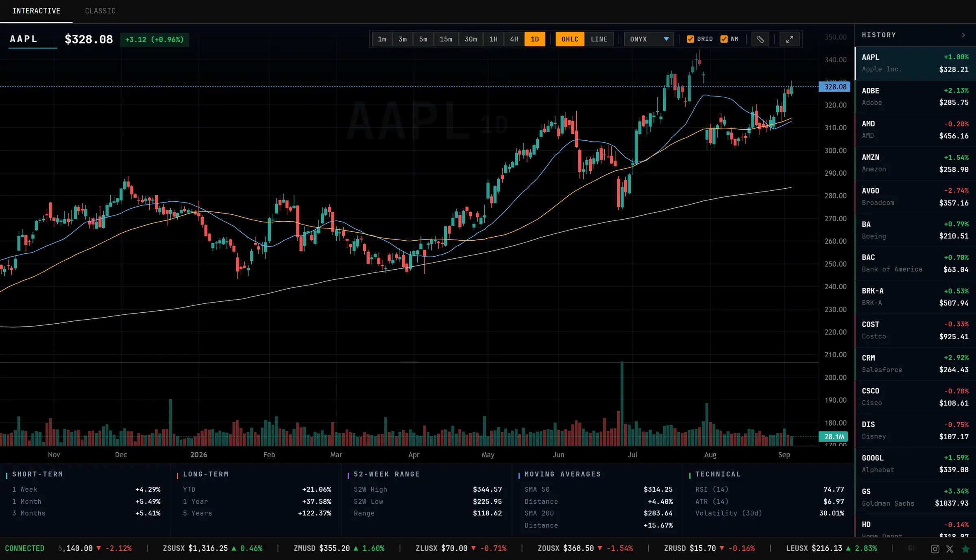976x560 pixels.
Task: Switch to the INTERACTIVE tab
Action: tap(36, 11)
